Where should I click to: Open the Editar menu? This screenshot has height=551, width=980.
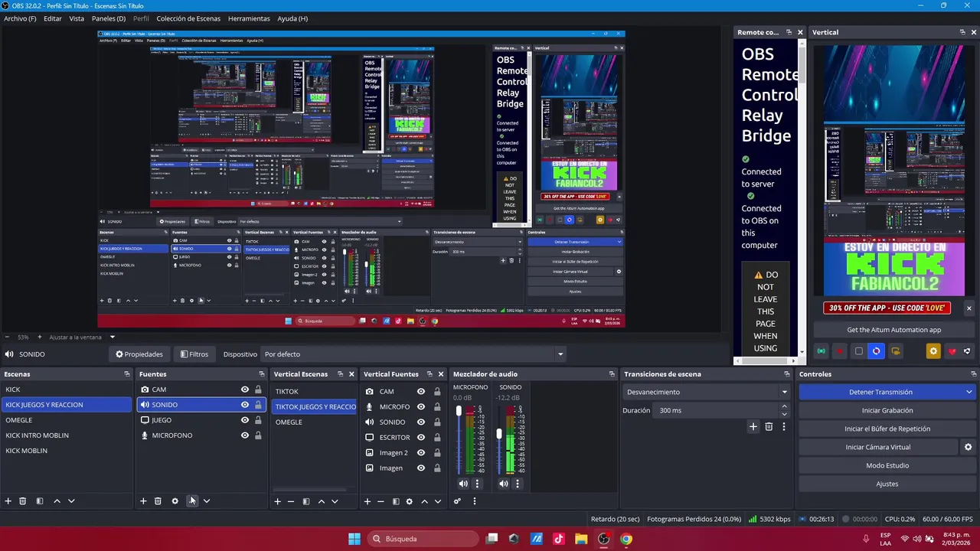coord(53,18)
